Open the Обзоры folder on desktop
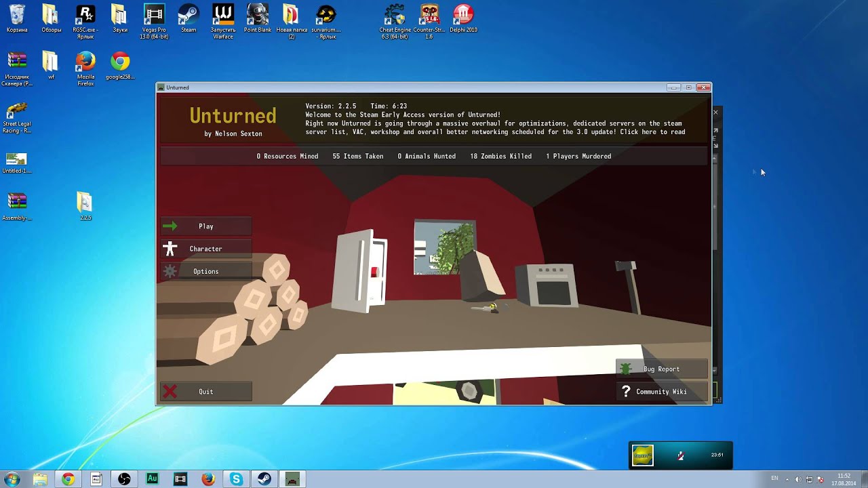This screenshot has height=488, width=868. point(51,19)
